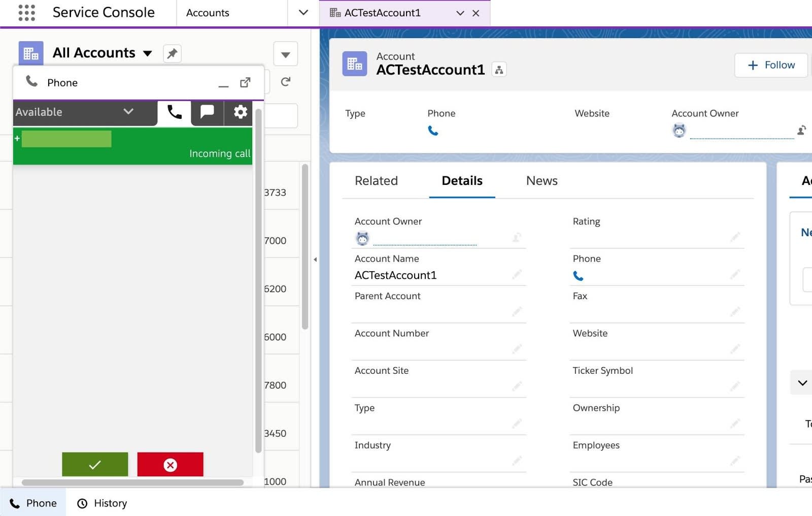Edit the Rating field pencil

(x=735, y=237)
